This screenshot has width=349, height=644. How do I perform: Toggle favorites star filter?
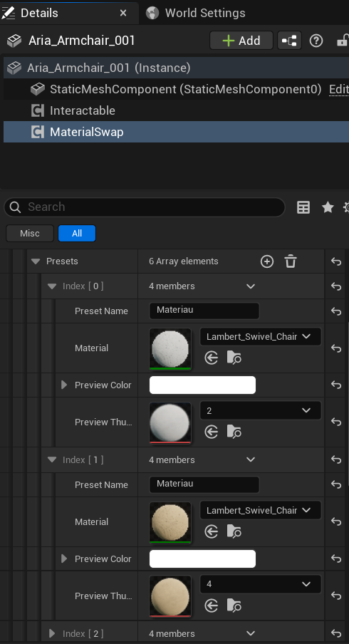coord(328,207)
